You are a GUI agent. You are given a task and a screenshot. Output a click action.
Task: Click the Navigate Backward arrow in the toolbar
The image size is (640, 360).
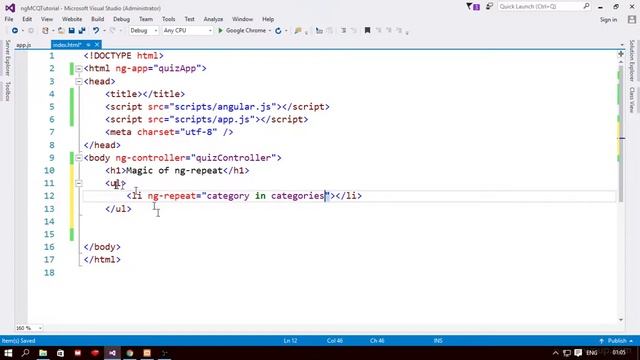(x=15, y=31)
